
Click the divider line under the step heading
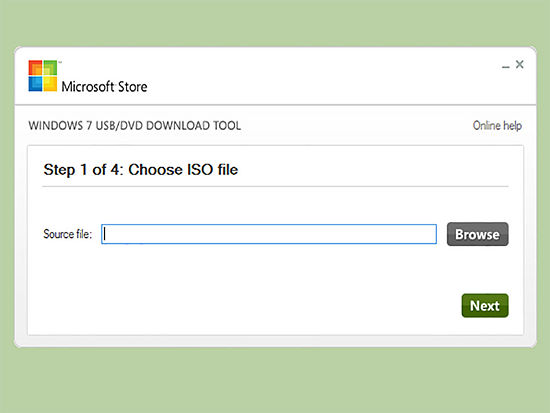pos(275,187)
